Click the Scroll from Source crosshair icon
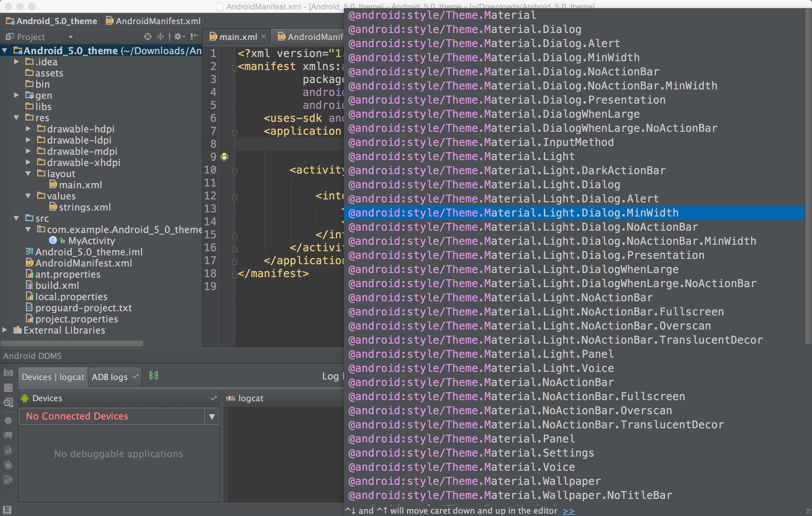812x516 pixels. pos(148,36)
